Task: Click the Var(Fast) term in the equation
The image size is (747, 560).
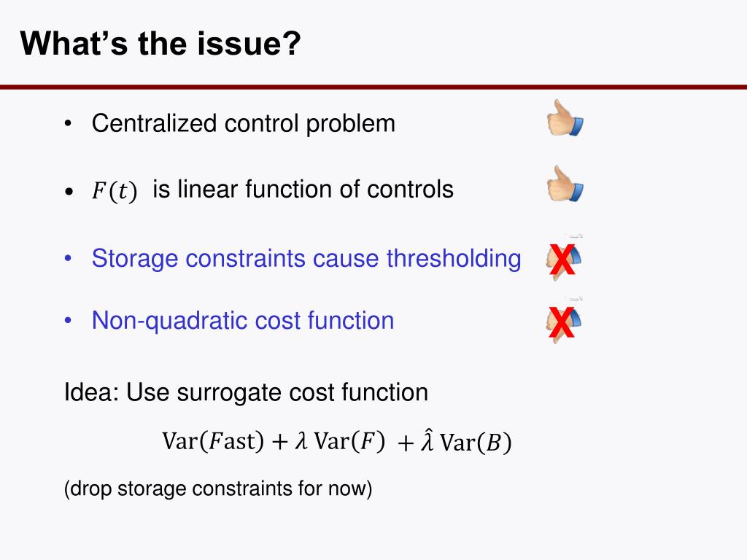Action: point(213,441)
